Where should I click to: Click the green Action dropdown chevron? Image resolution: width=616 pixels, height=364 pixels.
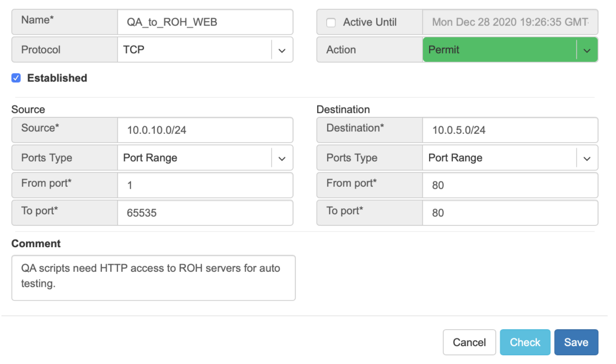[587, 50]
